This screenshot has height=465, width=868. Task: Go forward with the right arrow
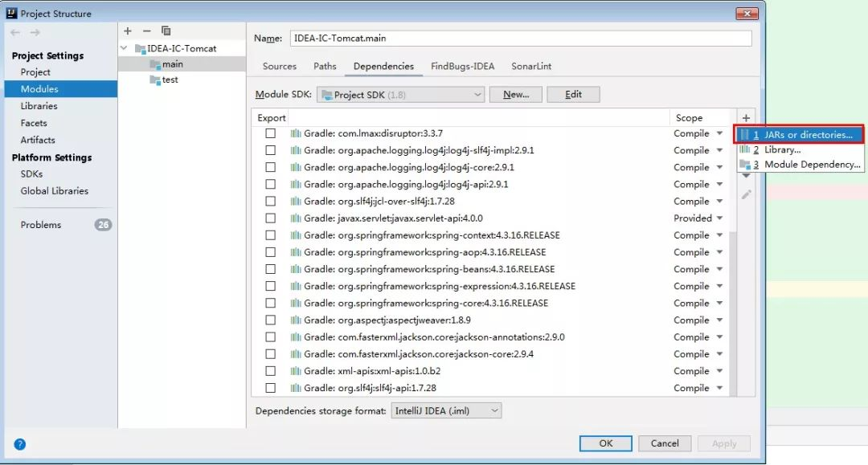click(x=35, y=33)
